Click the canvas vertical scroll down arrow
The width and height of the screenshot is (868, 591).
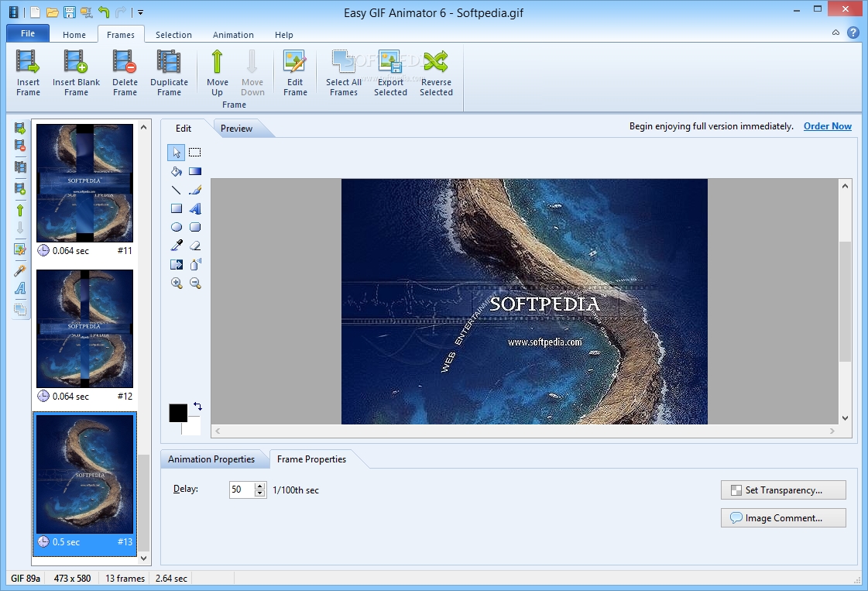pyautogui.click(x=845, y=418)
